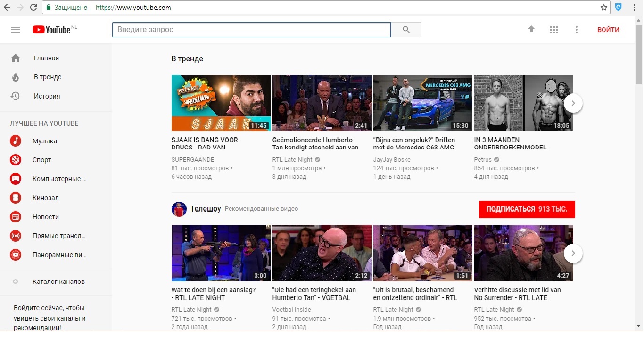Open the YouTube apps grid icon
This screenshot has width=644, height=362.
click(x=554, y=30)
